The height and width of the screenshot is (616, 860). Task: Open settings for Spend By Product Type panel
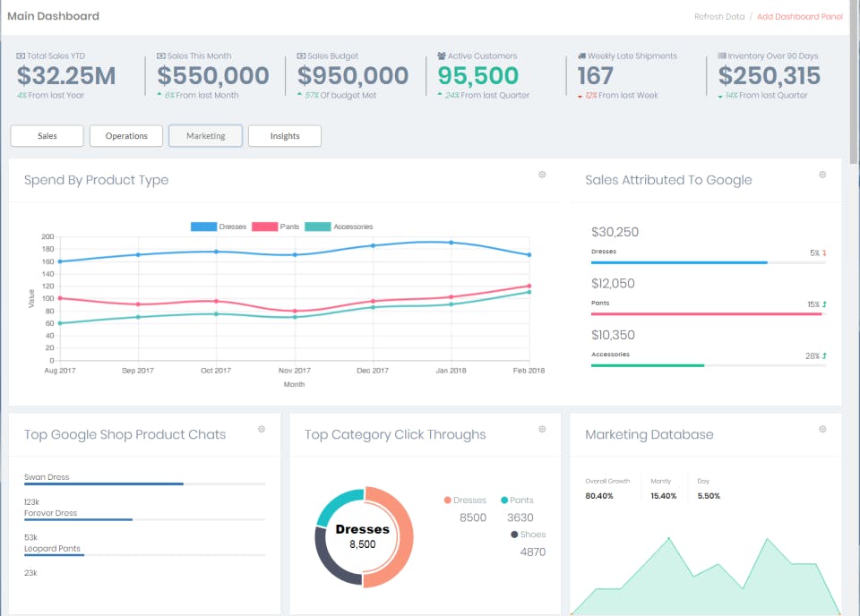click(x=542, y=175)
